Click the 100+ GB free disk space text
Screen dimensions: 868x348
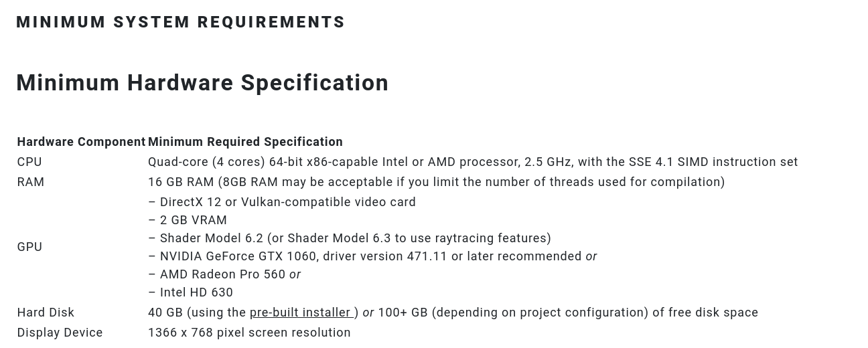pyautogui.click(x=568, y=313)
